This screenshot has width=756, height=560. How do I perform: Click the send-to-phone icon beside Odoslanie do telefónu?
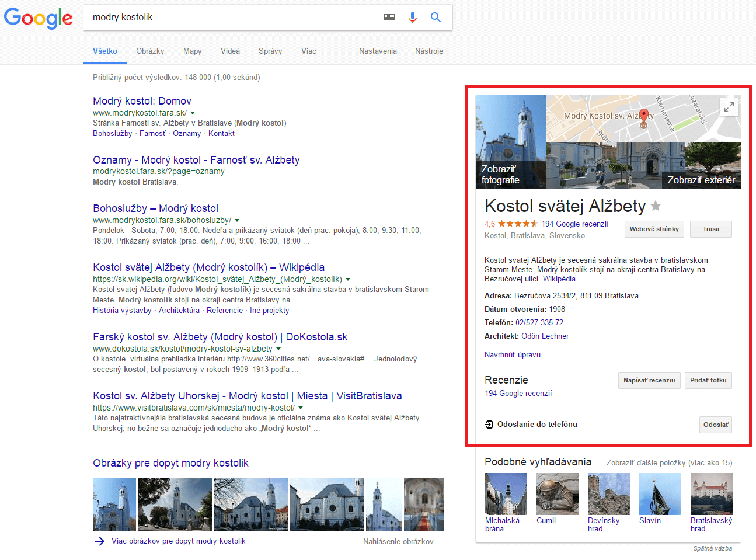point(489,425)
